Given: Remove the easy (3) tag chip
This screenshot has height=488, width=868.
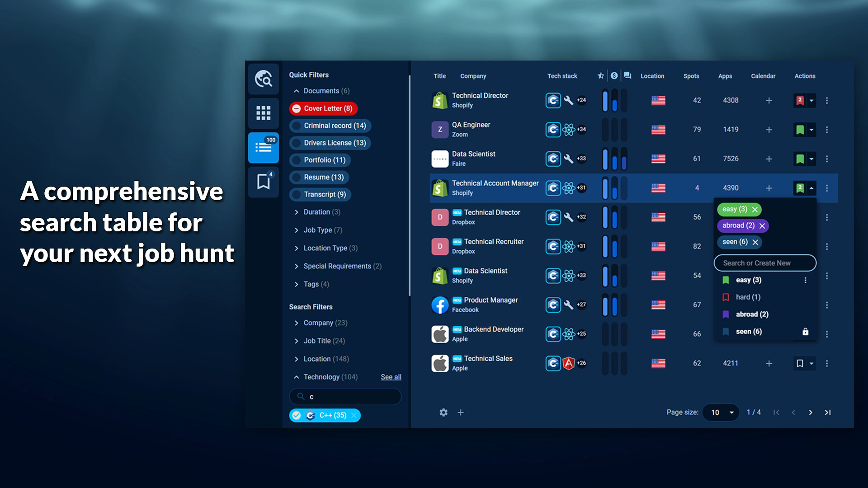Looking at the screenshot, I should click(755, 209).
